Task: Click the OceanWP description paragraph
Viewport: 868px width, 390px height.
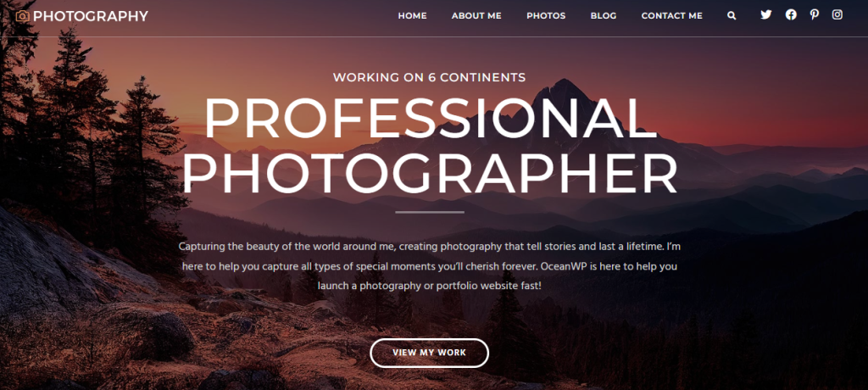Action: [429, 266]
